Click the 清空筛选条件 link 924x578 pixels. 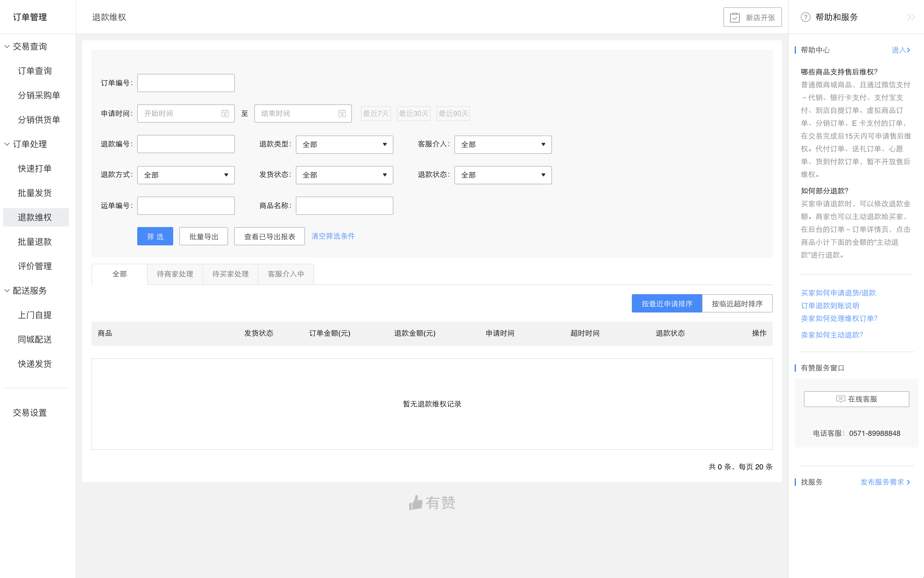click(333, 236)
